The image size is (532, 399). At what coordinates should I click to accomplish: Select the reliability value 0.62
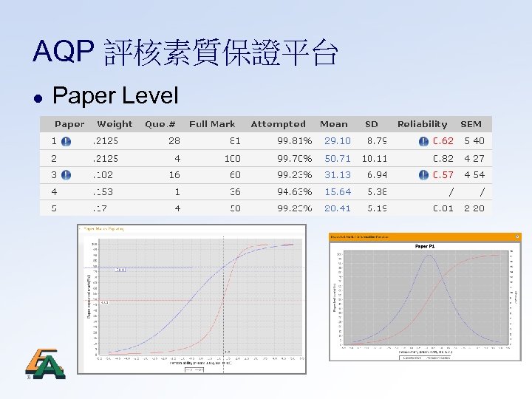(x=443, y=141)
